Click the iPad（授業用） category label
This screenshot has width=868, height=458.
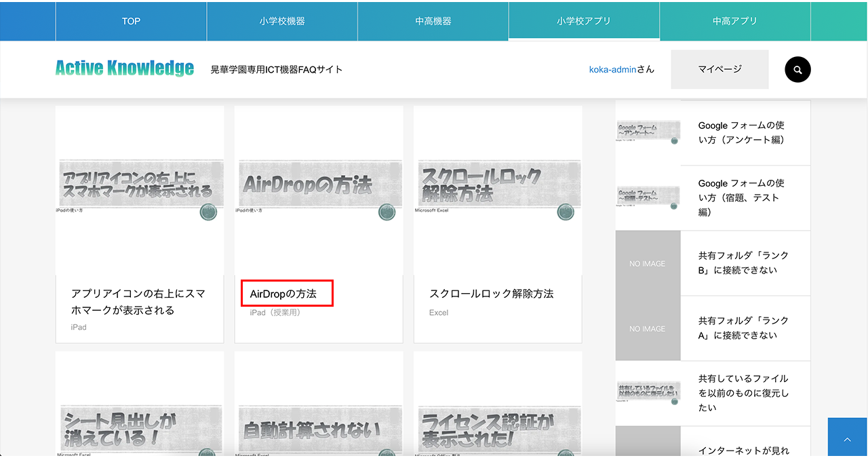tap(275, 313)
